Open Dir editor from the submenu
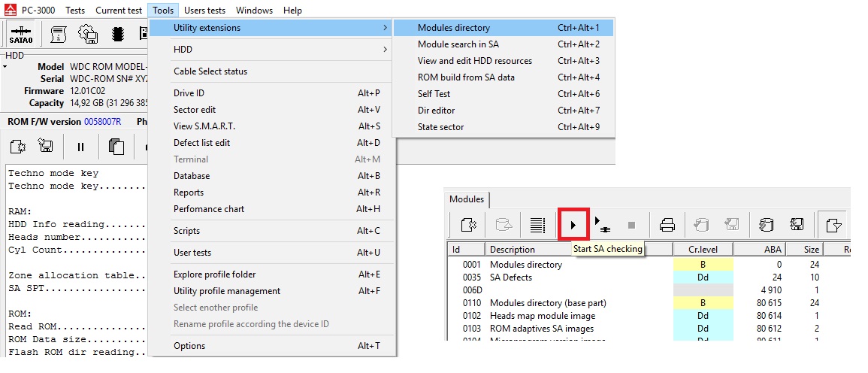The image size is (868, 373). (x=504, y=111)
